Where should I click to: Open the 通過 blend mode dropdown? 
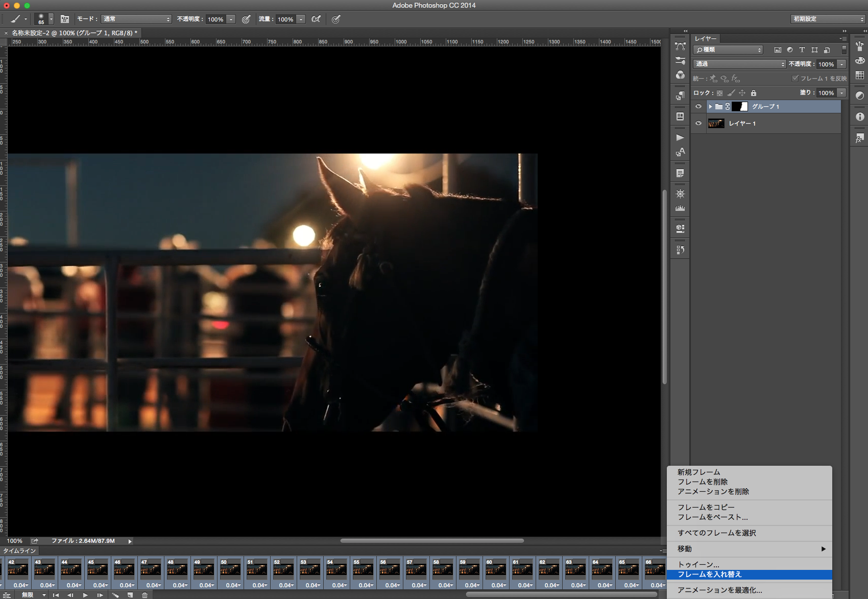click(739, 64)
